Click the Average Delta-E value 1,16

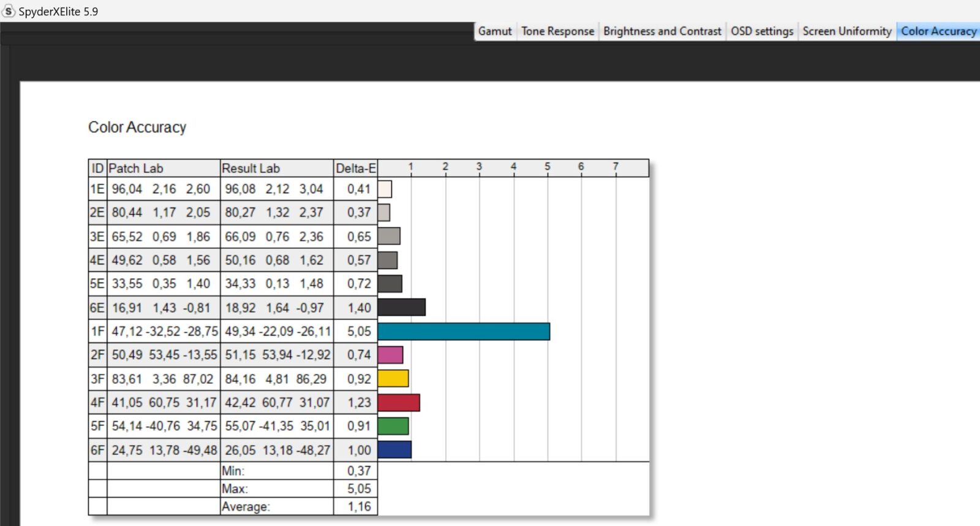pos(359,506)
